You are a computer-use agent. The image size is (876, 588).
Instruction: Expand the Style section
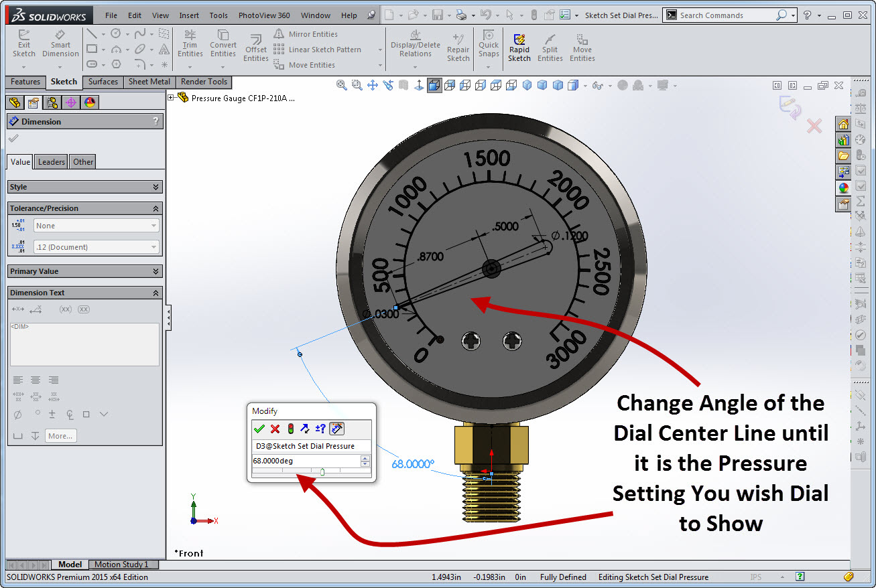pos(155,187)
